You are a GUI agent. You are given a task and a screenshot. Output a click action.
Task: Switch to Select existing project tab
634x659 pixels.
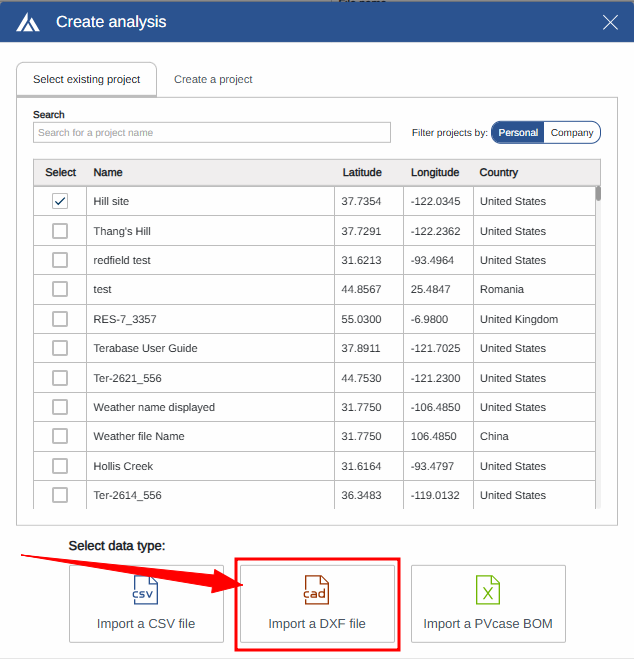[87, 79]
